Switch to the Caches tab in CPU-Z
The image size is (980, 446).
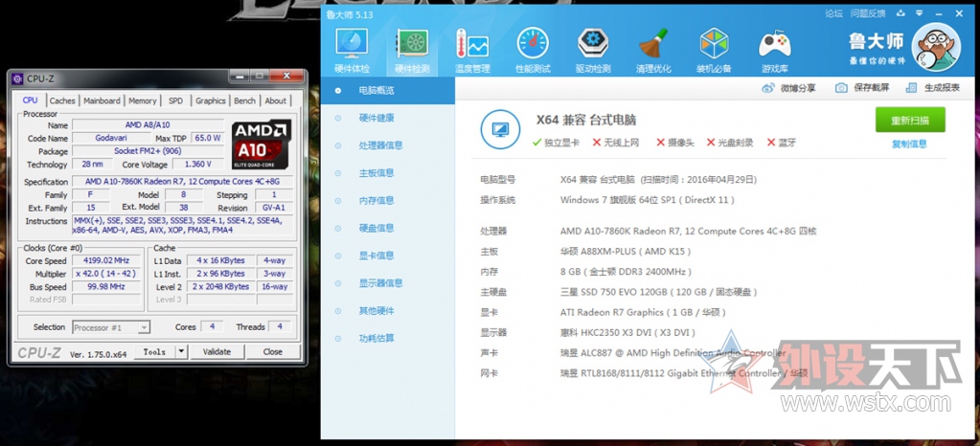62,100
